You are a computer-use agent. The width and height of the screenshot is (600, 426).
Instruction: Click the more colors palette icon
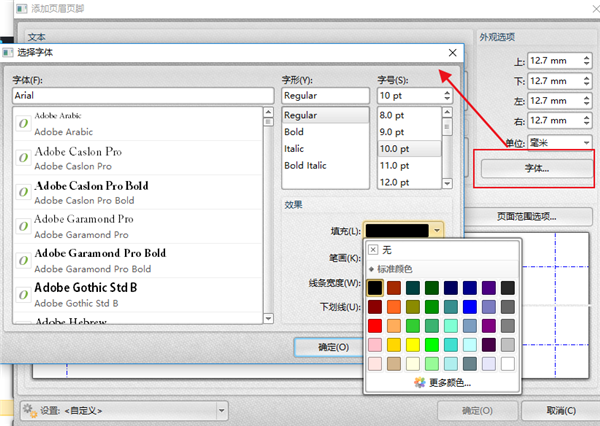click(420, 382)
